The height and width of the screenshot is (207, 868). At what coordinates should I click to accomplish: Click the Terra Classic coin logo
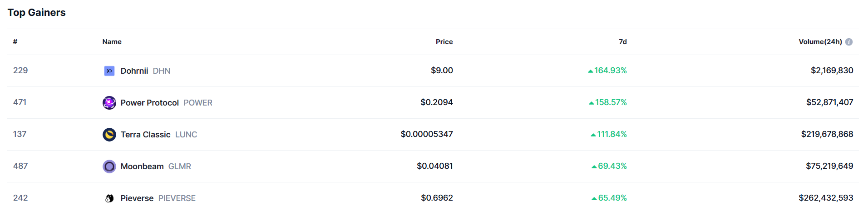click(x=109, y=135)
